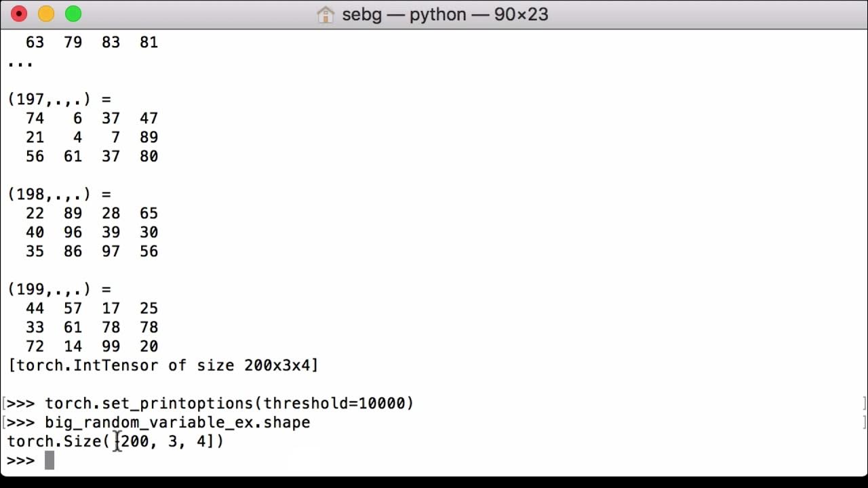Viewport: 868px width, 488px height.
Task: Click the value 96 in the (198) slice
Action: pos(73,232)
